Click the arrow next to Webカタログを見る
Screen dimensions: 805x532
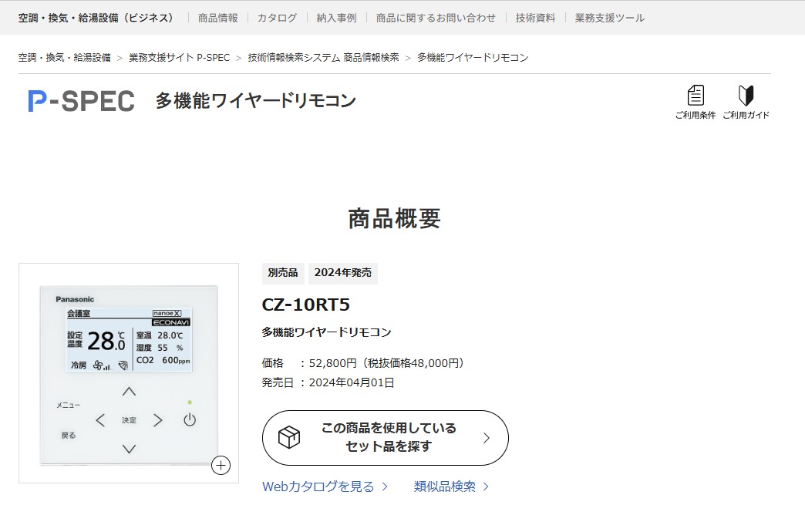coord(385,487)
